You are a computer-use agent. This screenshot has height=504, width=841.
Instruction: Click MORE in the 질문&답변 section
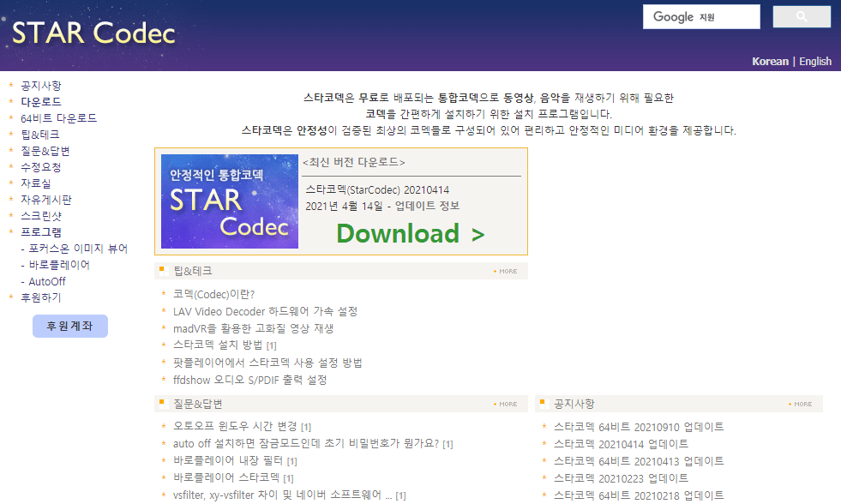(x=506, y=405)
